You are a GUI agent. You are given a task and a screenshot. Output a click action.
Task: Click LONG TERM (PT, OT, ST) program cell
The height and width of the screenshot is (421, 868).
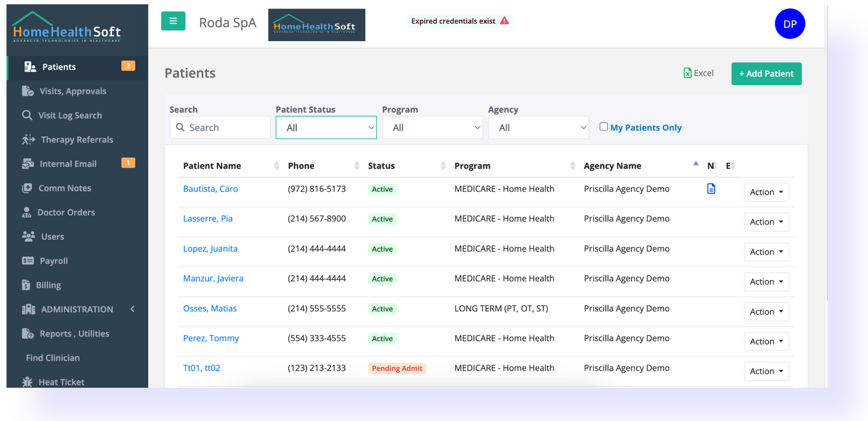pos(501,308)
